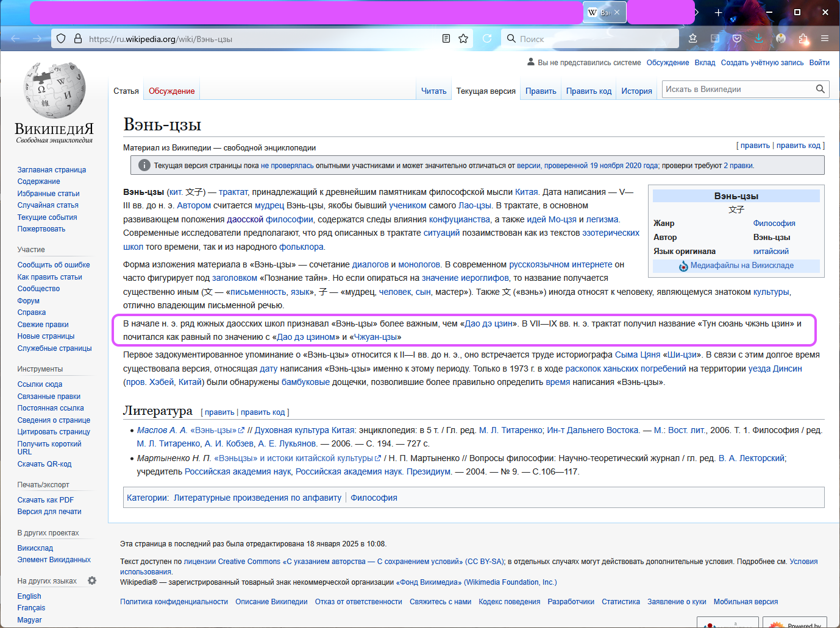Open Заглавная страница in sidebar
This screenshot has width=840, height=628.
point(52,170)
